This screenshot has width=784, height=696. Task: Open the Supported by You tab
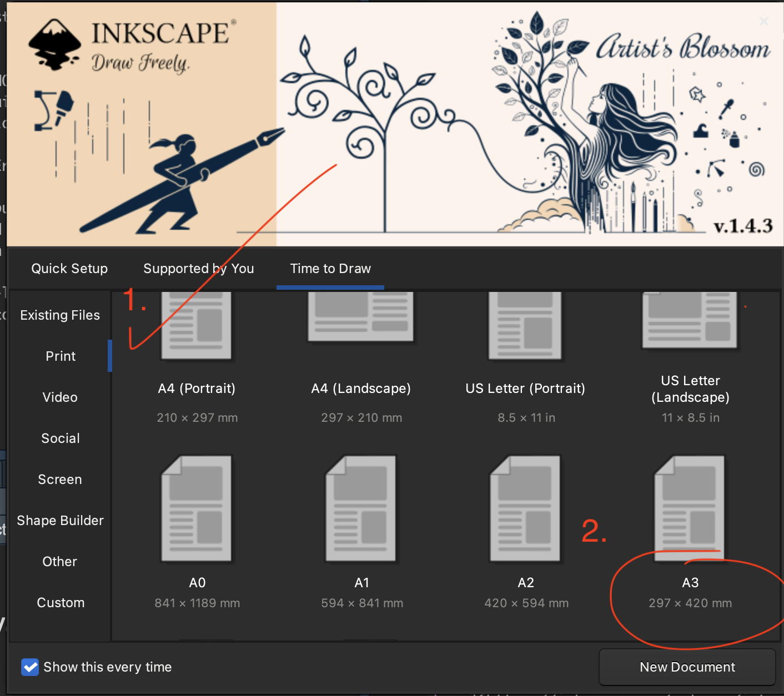(198, 269)
